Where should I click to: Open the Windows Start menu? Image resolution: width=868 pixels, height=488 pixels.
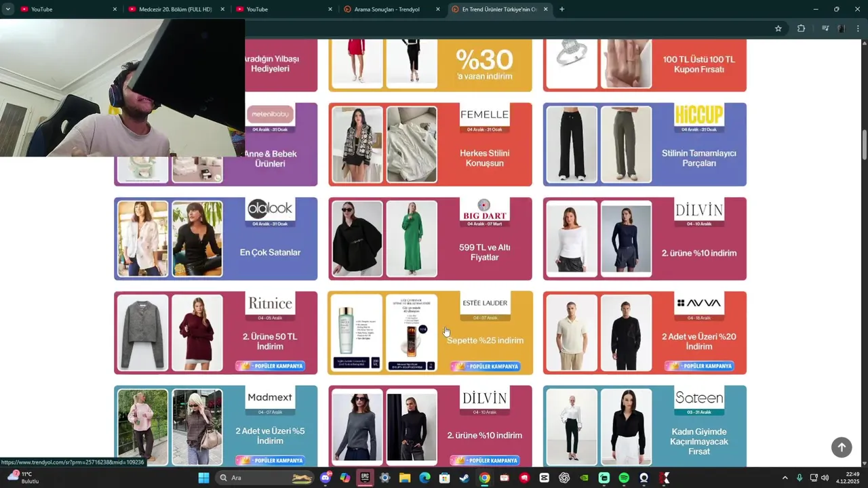(x=203, y=478)
